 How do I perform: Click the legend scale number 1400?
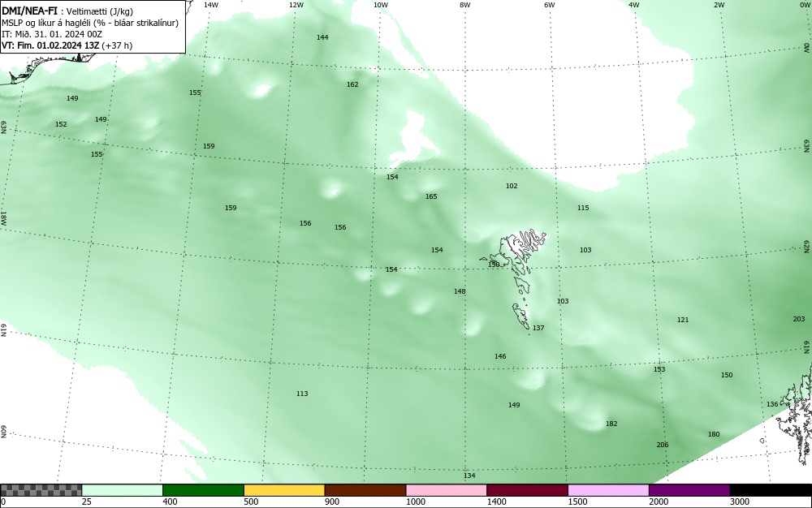pos(497,502)
